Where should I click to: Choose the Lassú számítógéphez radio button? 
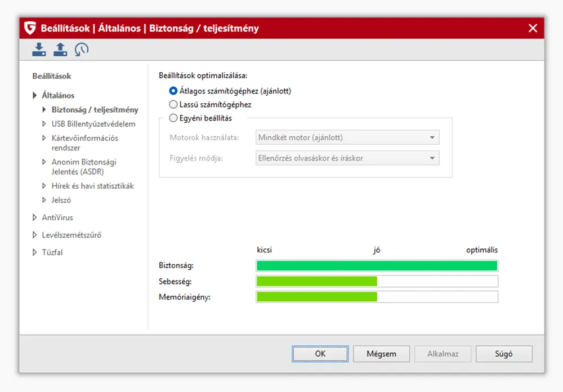click(173, 105)
